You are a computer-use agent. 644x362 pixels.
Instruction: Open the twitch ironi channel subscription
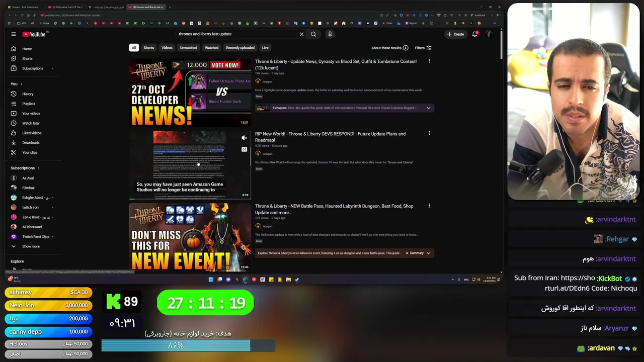pos(30,207)
